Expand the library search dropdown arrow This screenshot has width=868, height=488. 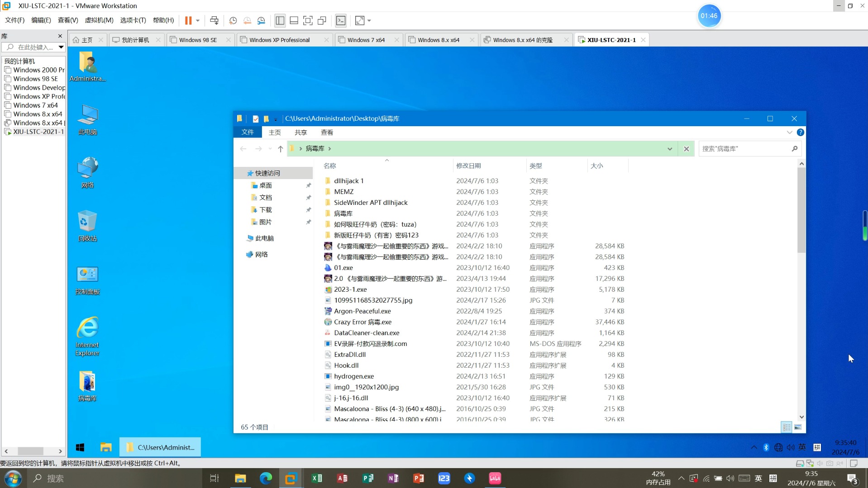(61, 47)
